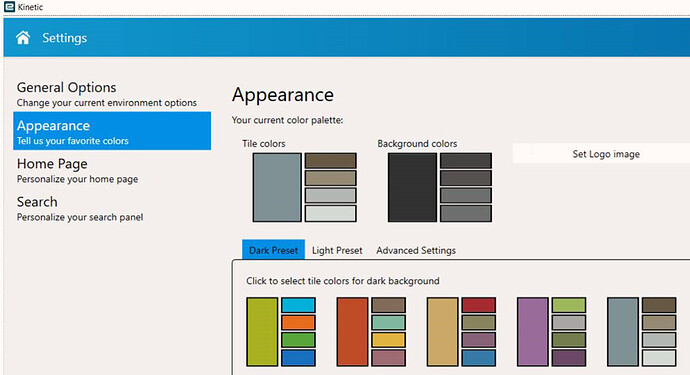
Task: Open the Advanced Settings tab
Action: [x=416, y=250]
